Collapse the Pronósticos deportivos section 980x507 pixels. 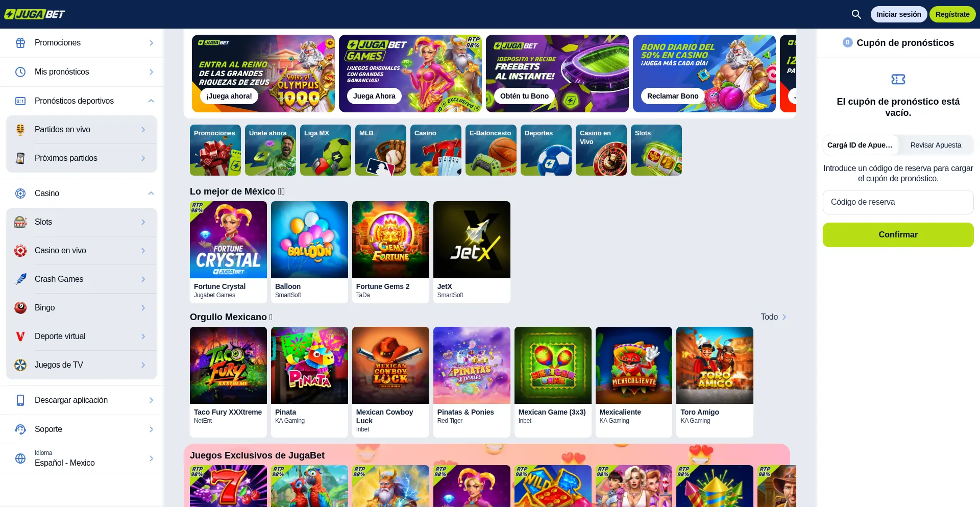151,101
